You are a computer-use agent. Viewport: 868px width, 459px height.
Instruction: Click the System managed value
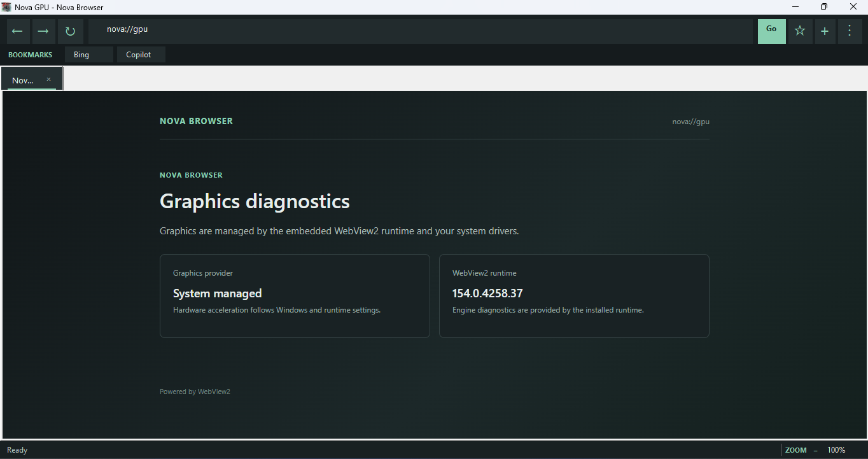(x=218, y=293)
